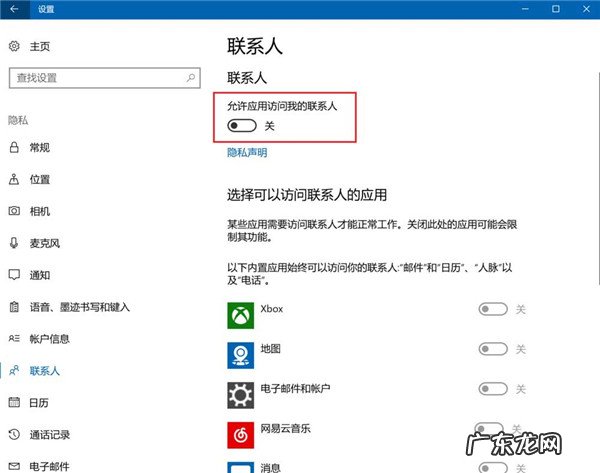
Task: Open 隐私声明 privacy statement link
Action: (247, 153)
